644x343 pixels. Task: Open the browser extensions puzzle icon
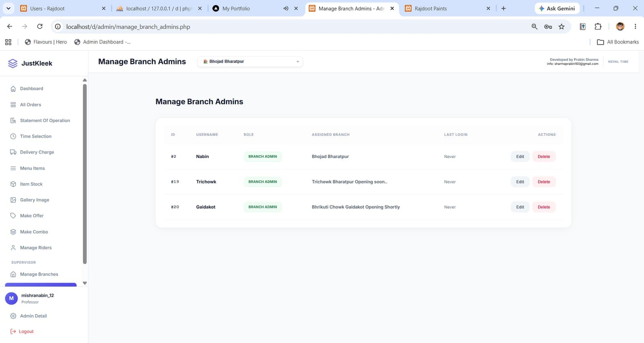[x=598, y=27]
